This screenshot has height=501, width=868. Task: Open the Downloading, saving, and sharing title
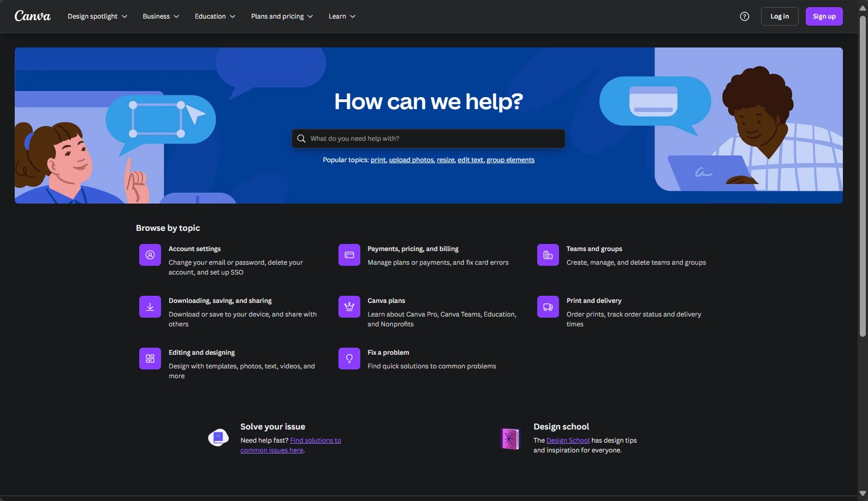220,301
